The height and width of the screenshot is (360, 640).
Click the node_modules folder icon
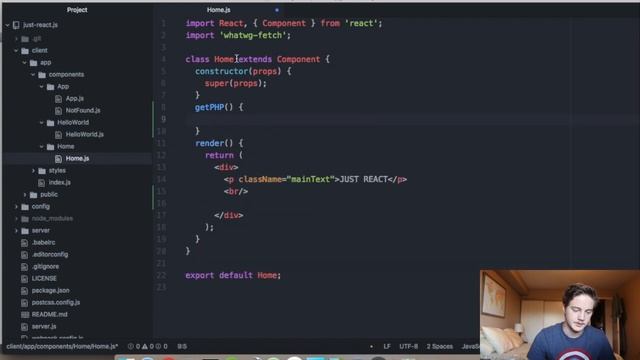pyautogui.click(x=25, y=219)
